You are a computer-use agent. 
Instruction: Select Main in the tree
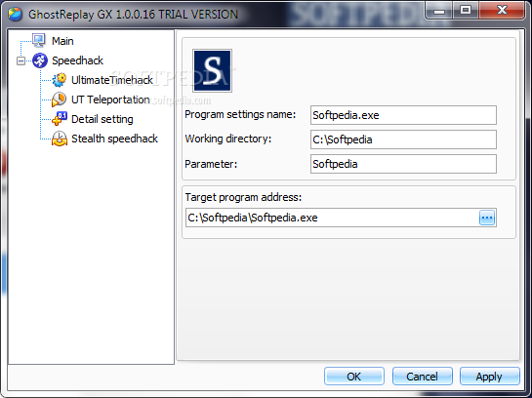point(62,41)
